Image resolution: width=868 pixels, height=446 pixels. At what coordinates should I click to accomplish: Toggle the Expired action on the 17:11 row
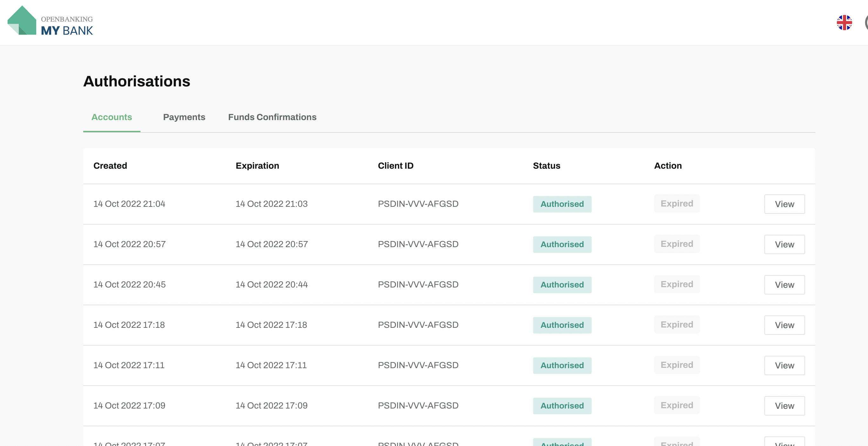click(677, 365)
